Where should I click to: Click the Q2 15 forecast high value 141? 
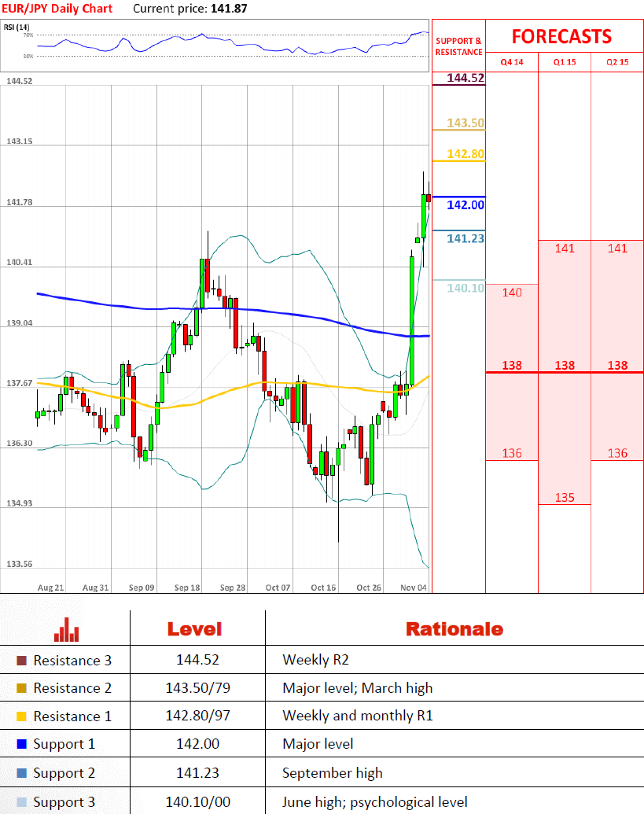tap(617, 249)
